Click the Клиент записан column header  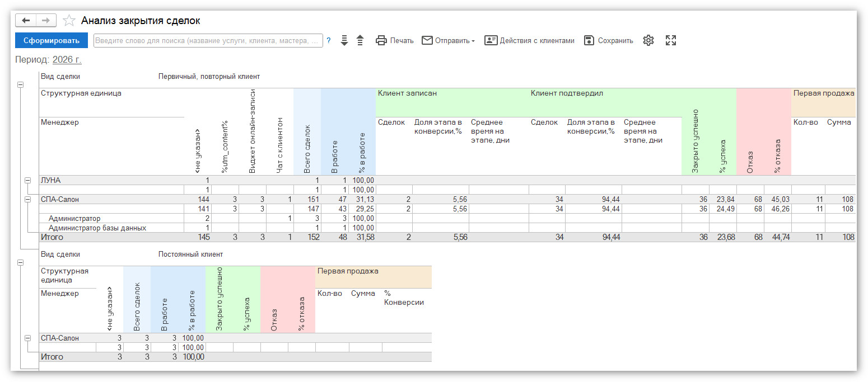click(407, 93)
